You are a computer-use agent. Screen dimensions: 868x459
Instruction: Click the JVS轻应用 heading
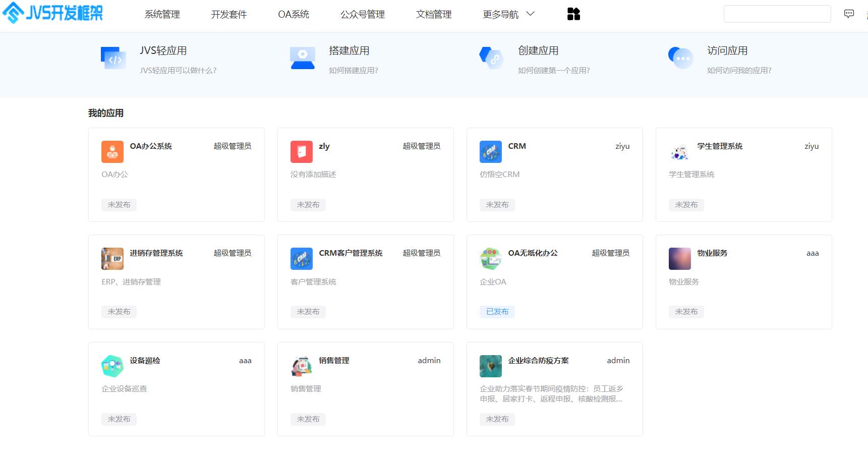(163, 51)
